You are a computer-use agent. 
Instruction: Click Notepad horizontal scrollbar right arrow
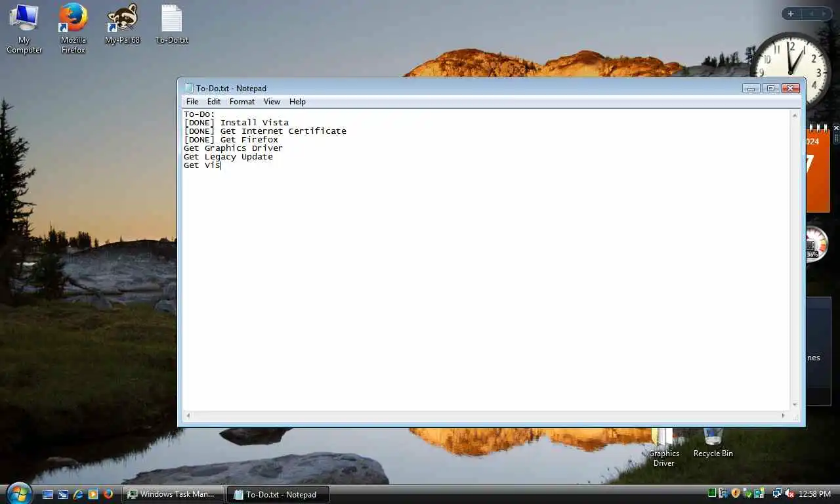(784, 415)
